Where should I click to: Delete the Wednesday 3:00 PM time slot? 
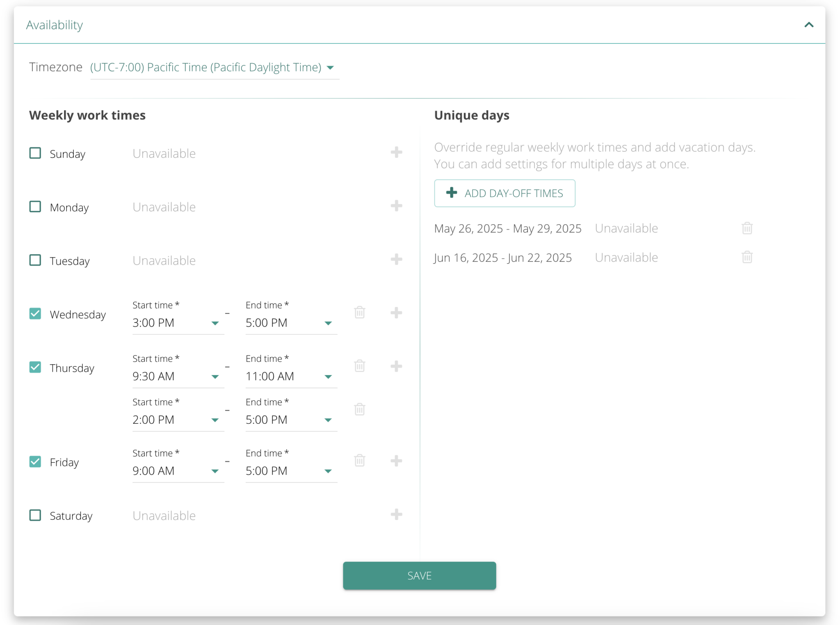[359, 313]
